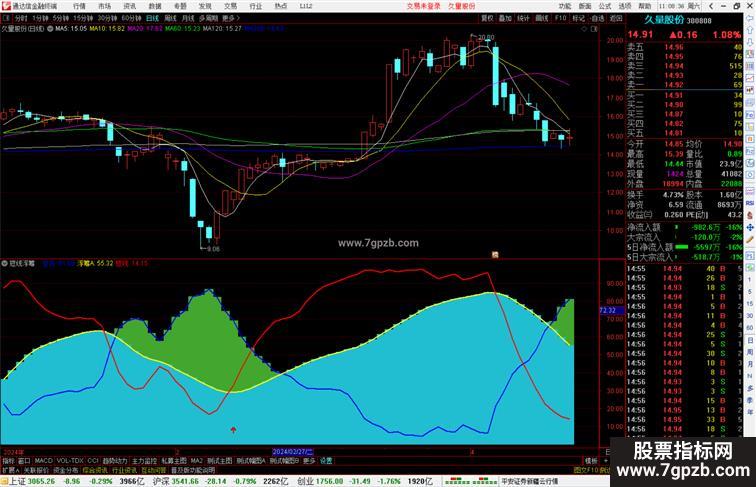Open the F10 company info
This screenshot has height=487, width=756.
point(560,18)
